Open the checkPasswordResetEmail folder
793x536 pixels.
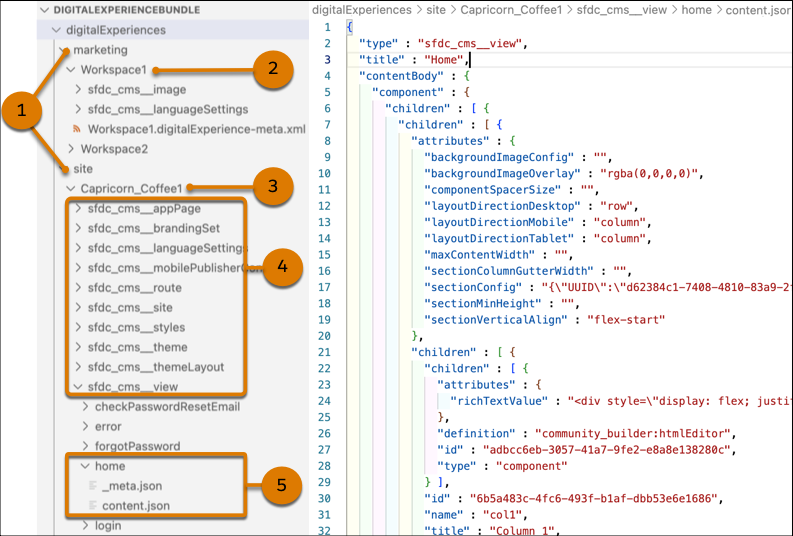pos(167,407)
